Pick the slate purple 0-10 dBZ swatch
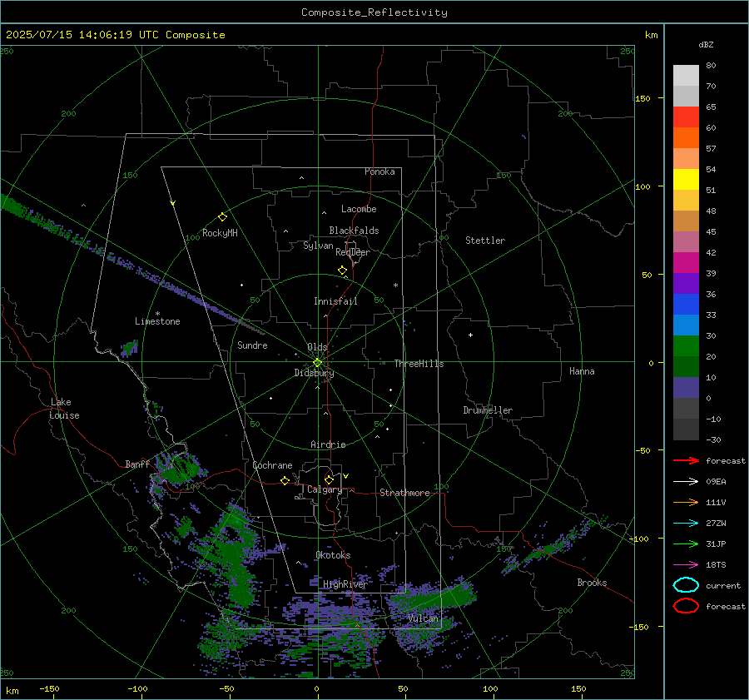 point(686,388)
